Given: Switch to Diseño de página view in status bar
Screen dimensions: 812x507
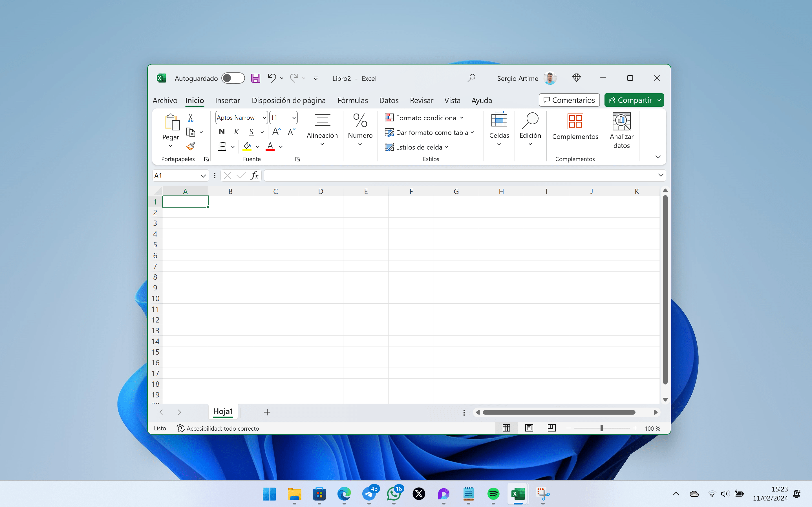Looking at the screenshot, I should tap(529, 428).
